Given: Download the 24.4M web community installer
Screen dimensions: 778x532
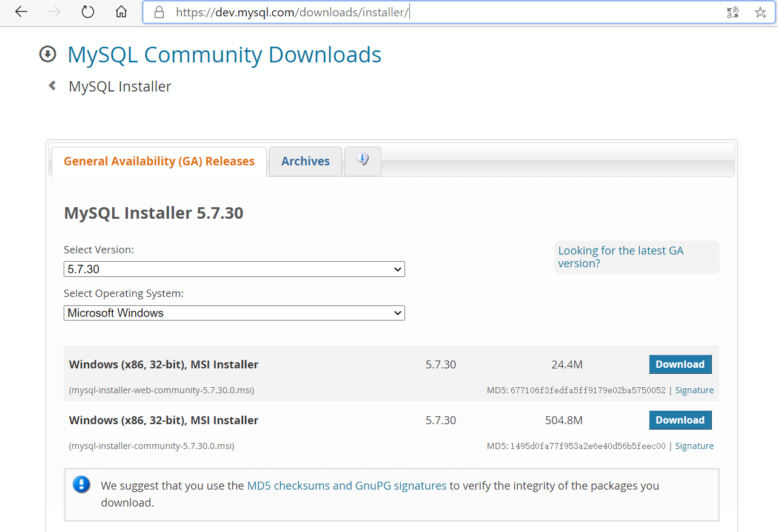Looking at the screenshot, I should (680, 365).
